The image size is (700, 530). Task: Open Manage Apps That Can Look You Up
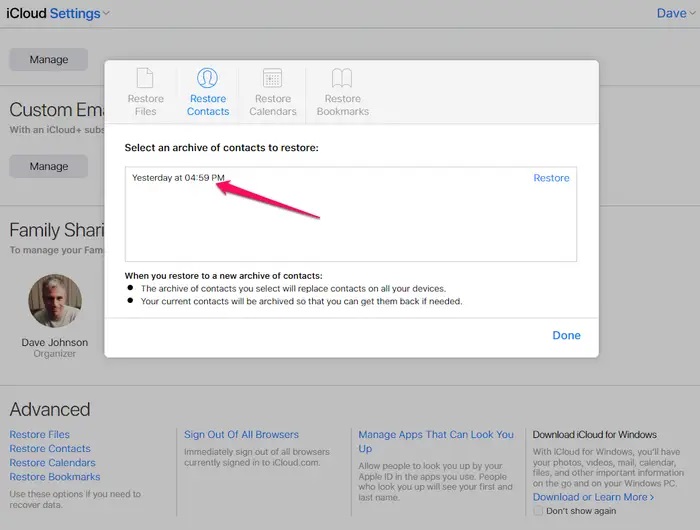(x=436, y=441)
